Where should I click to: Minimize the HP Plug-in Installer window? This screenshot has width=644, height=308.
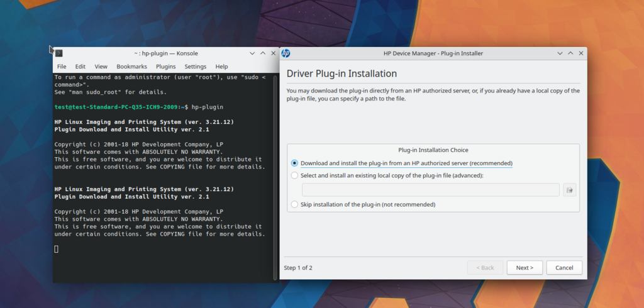[x=560, y=53]
